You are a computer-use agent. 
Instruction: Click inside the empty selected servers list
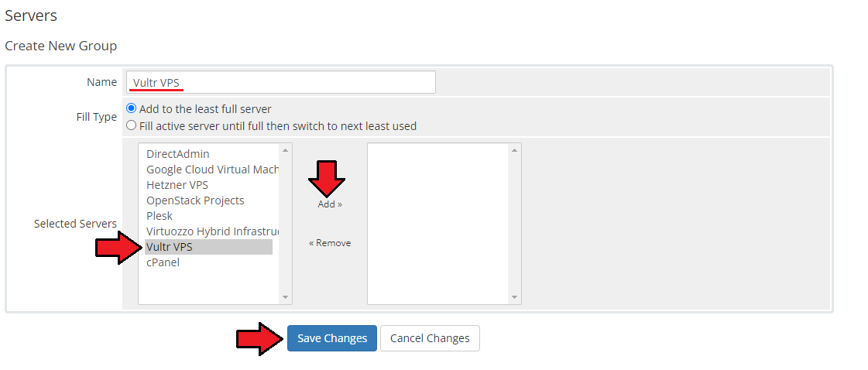pos(438,224)
